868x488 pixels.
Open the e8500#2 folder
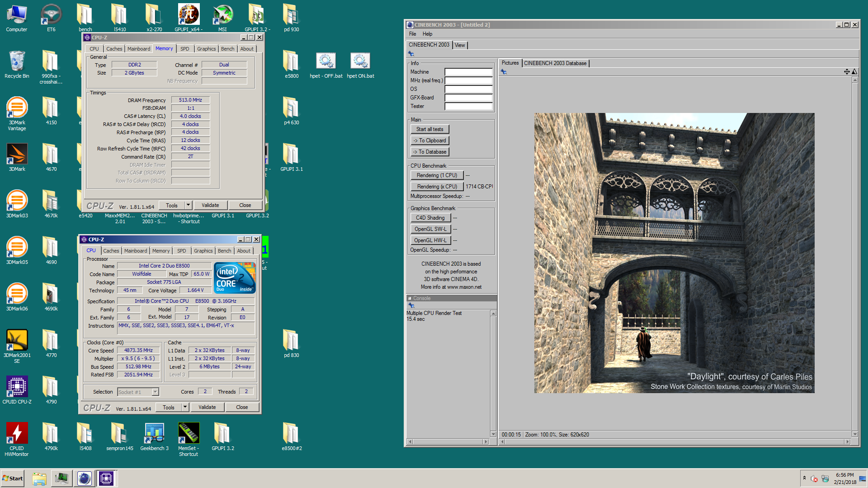[x=292, y=437]
